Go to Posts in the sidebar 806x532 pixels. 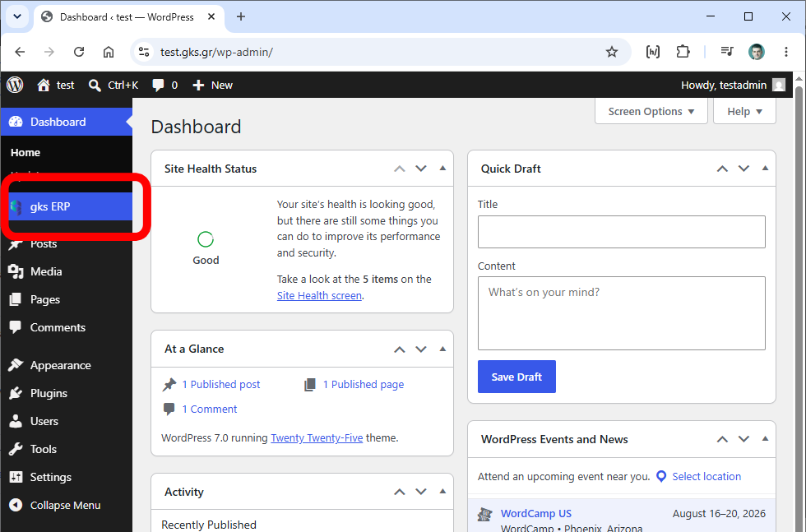pyautogui.click(x=44, y=243)
